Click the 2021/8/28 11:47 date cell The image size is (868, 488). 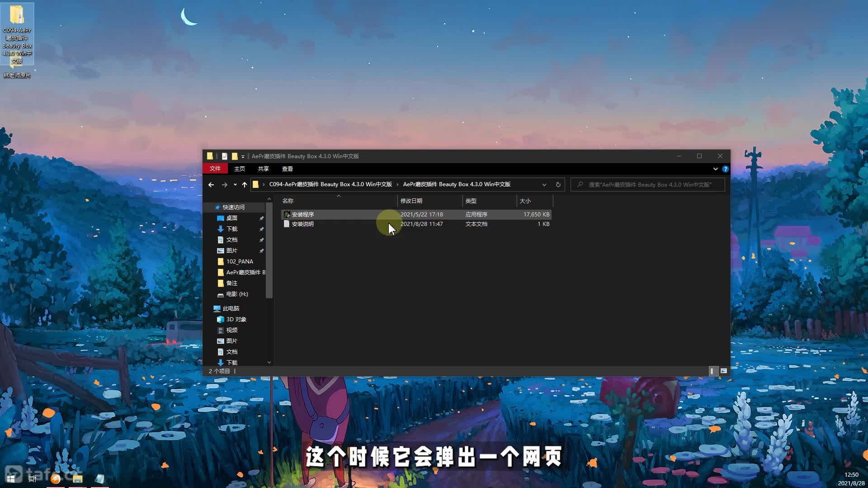(421, 224)
